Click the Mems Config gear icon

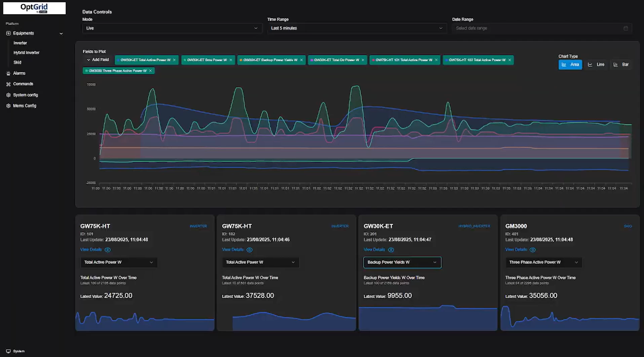[x=8, y=106]
